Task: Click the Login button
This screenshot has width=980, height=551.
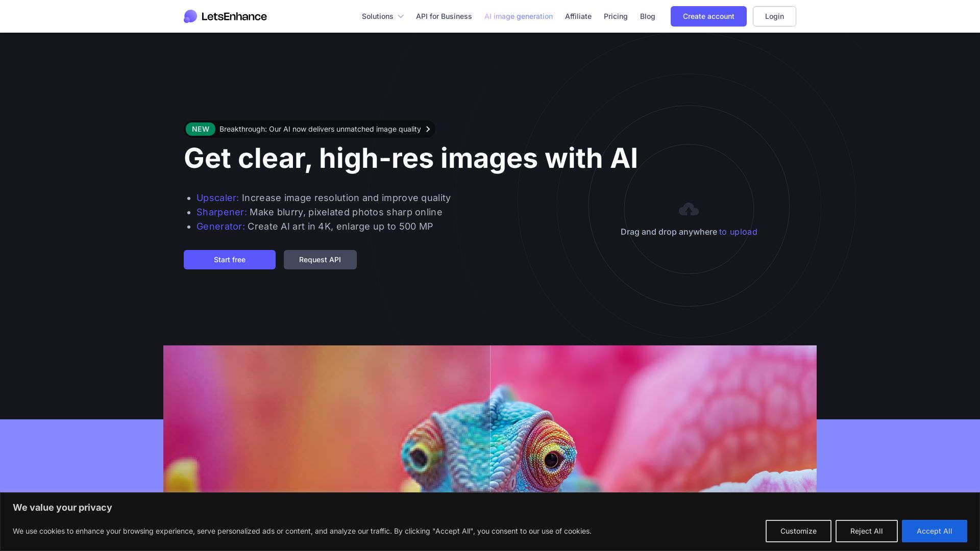Action: coord(774,16)
